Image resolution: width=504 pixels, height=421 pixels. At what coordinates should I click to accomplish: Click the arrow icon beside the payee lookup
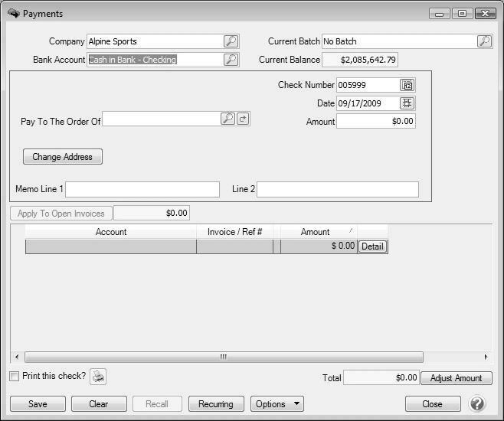coord(243,119)
